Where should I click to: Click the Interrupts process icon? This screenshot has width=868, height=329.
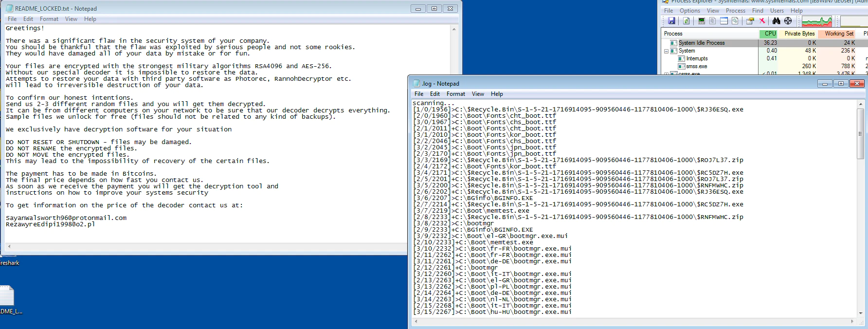(x=681, y=58)
